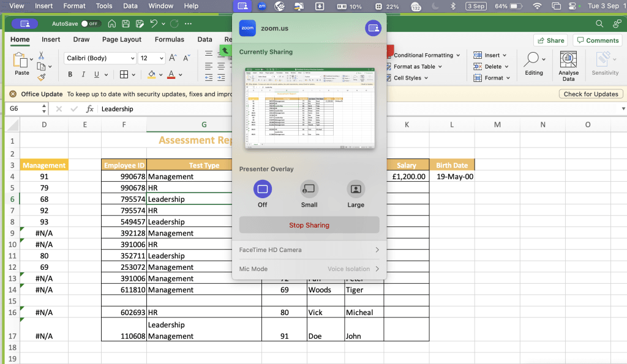The image size is (627, 364).
Task: Expand the formula bar chevron
Action: (x=623, y=109)
